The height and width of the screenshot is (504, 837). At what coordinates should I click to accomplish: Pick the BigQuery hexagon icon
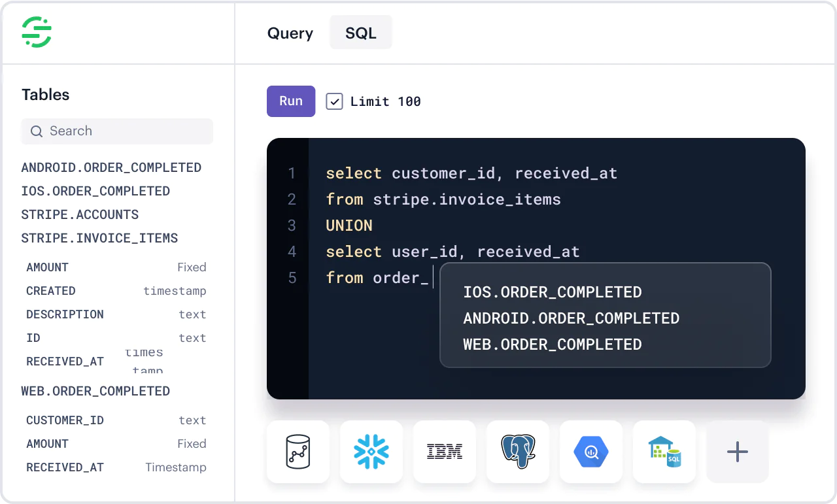click(x=591, y=452)
